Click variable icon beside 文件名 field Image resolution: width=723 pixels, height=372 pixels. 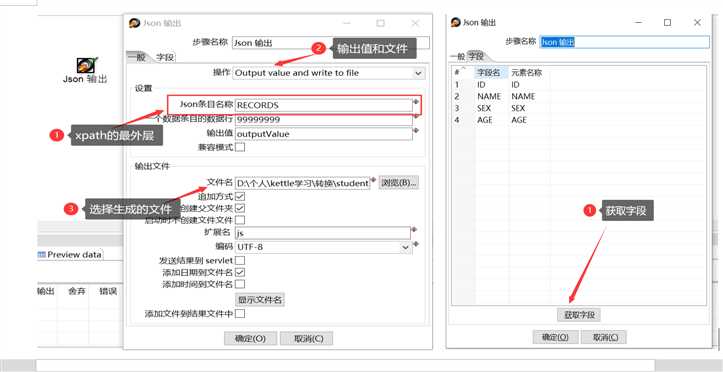click(374, 180)
